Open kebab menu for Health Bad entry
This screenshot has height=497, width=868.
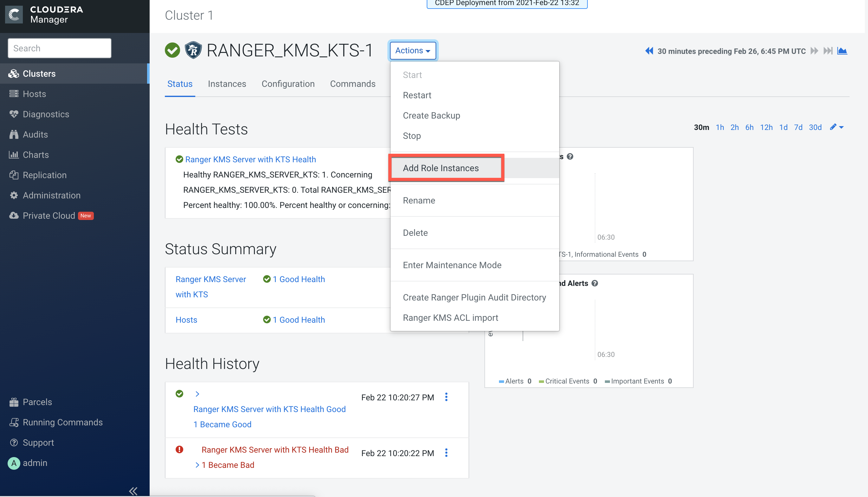click(x=446, y=453)
